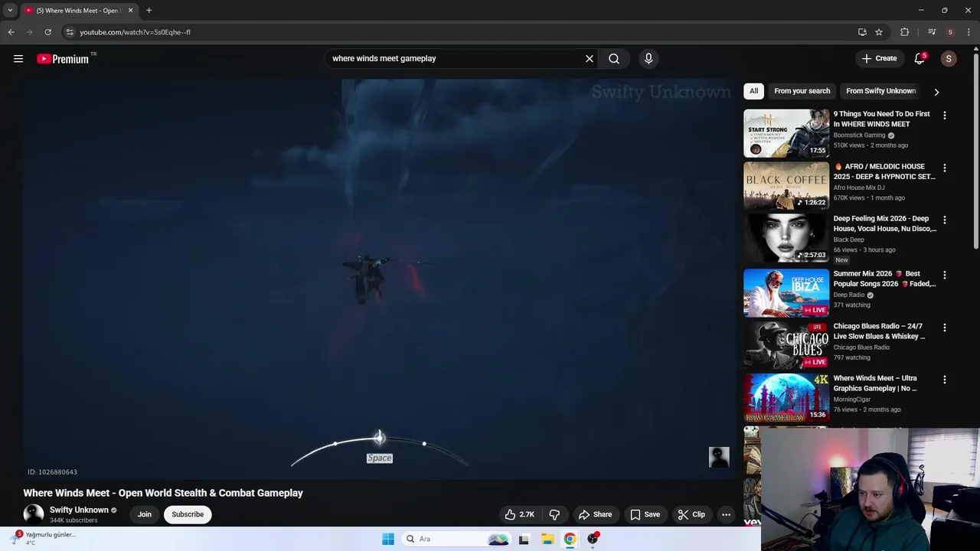Open the YouTube account avatar menu

pyautogui.click(x=949, y=59)
